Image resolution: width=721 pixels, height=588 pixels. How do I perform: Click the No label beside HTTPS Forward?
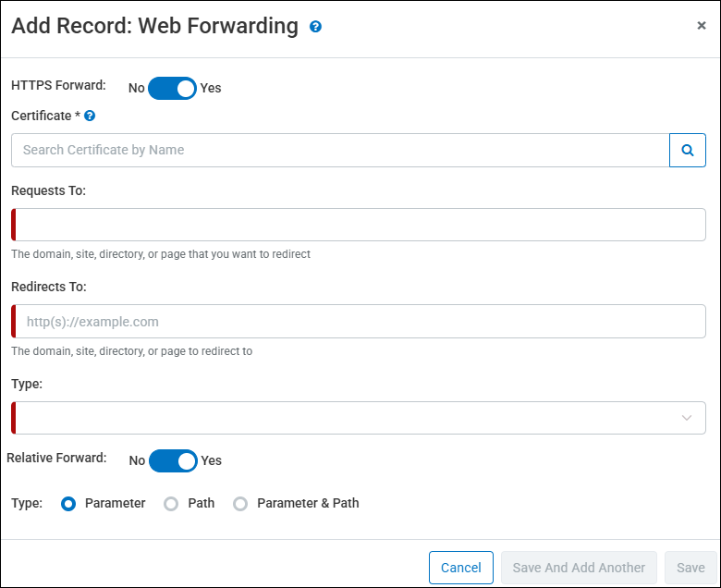click(136, 89)
